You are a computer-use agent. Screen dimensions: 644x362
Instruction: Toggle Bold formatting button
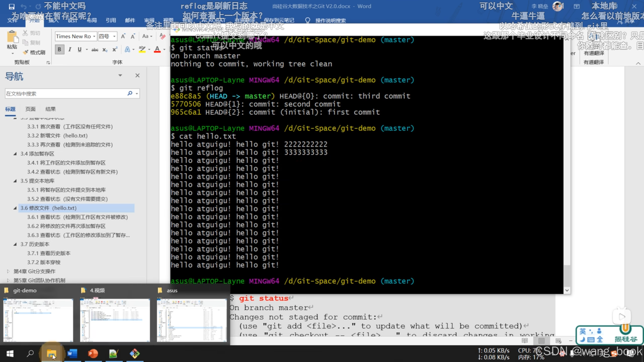click(59, 50)
